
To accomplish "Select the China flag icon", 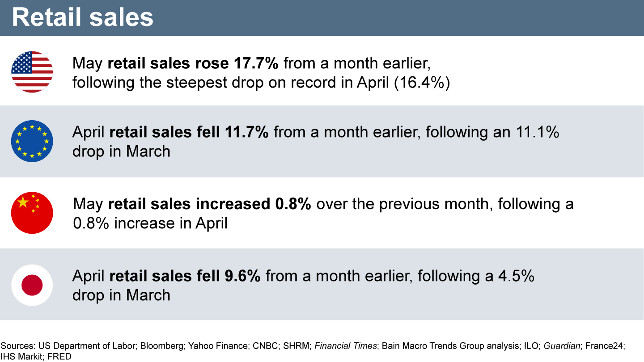I will (32, 213).
